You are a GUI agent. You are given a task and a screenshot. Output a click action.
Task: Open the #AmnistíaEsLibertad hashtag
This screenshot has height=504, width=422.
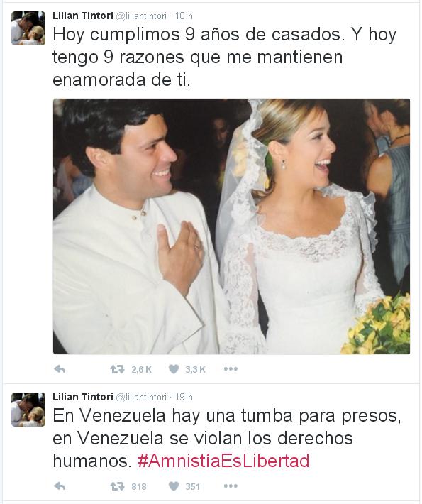223,461
